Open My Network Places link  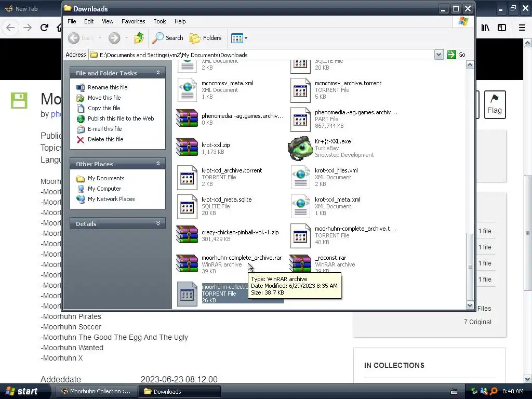tap(111, 199)
